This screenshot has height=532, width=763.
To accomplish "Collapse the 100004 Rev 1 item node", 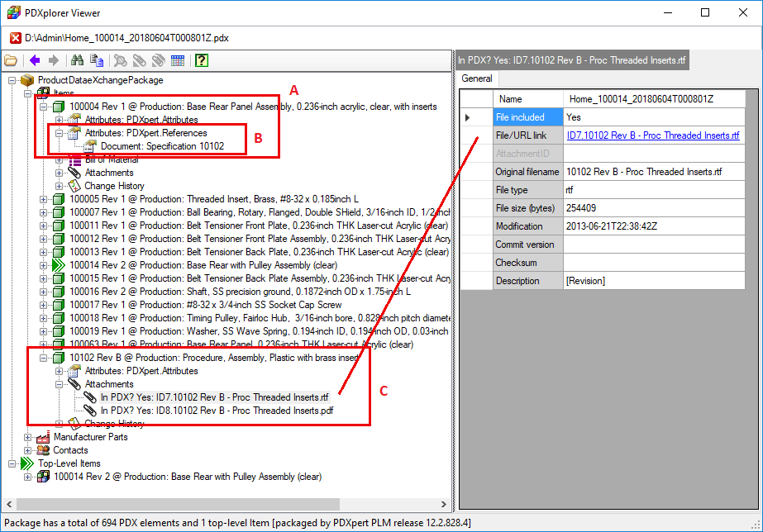I will pyautogui.click(x=43, y=107).
